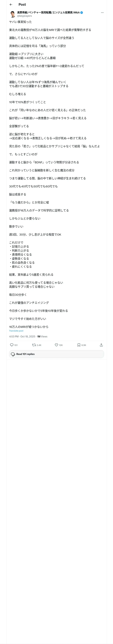Click the chat bubbles icon beside Read replies
This screenshot has width=113, height=644.
point(13,354)
